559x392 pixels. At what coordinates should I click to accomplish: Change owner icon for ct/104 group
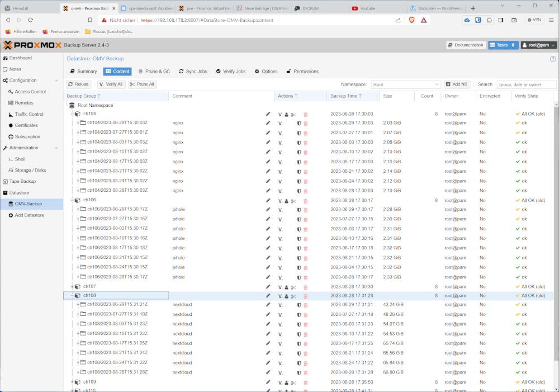pos(286,115)
